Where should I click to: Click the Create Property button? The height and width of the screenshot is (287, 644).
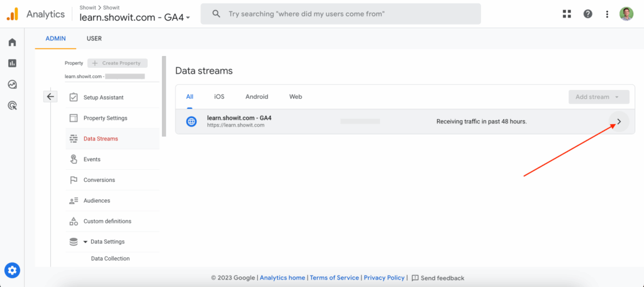tap(118, 63)
